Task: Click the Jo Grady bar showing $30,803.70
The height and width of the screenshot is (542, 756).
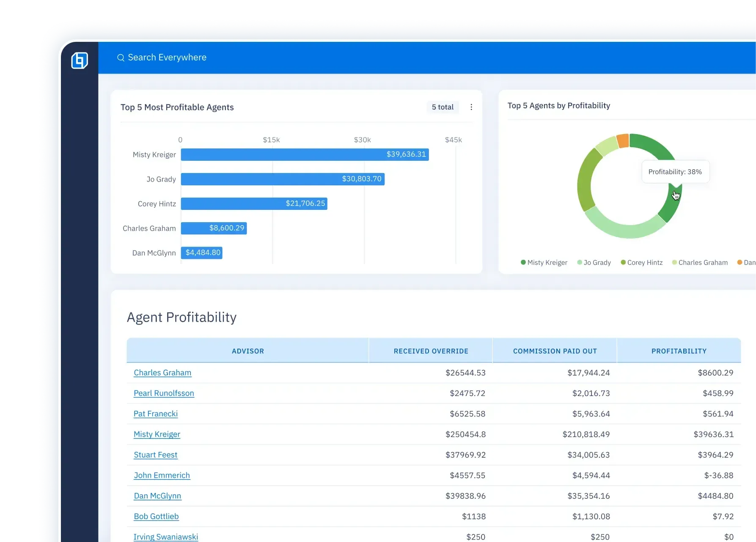Action: (x=282, y=179)
